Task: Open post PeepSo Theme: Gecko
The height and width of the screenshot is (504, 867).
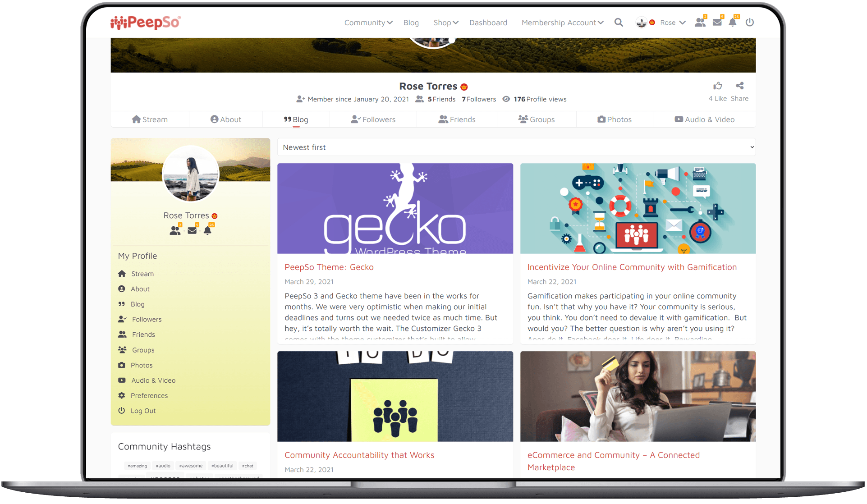Action: [329, 267]
